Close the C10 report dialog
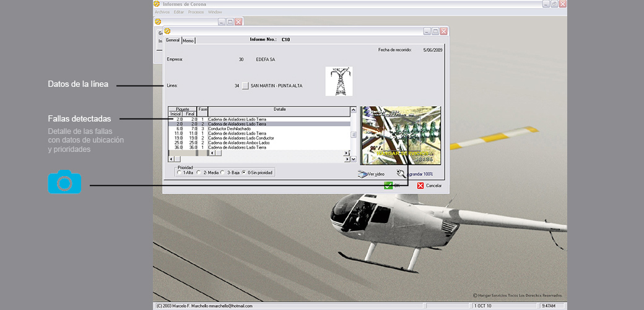 point(443,31)
